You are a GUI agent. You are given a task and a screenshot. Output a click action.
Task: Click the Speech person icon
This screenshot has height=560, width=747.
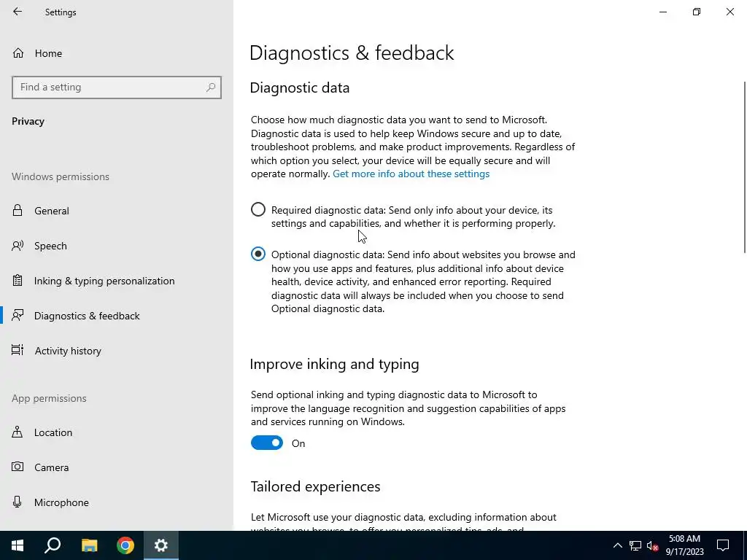pos(18,246)
